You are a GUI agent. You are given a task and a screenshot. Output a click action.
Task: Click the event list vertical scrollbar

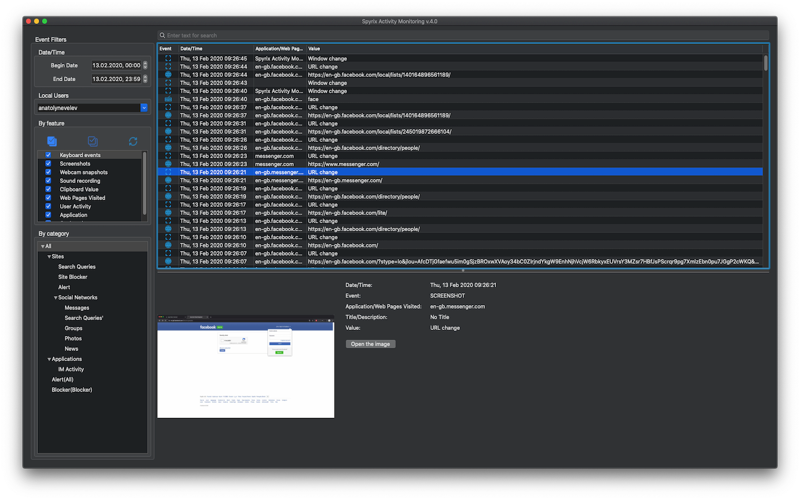point(766,63)
